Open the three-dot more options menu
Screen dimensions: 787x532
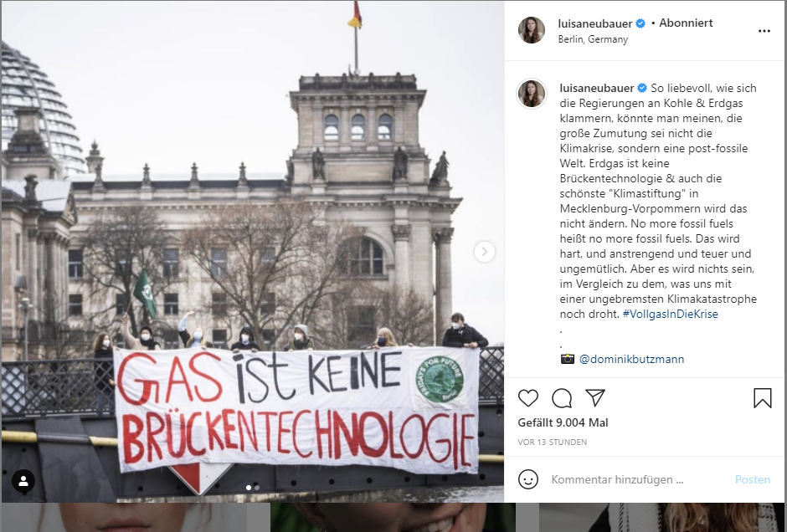pos(764,31)
